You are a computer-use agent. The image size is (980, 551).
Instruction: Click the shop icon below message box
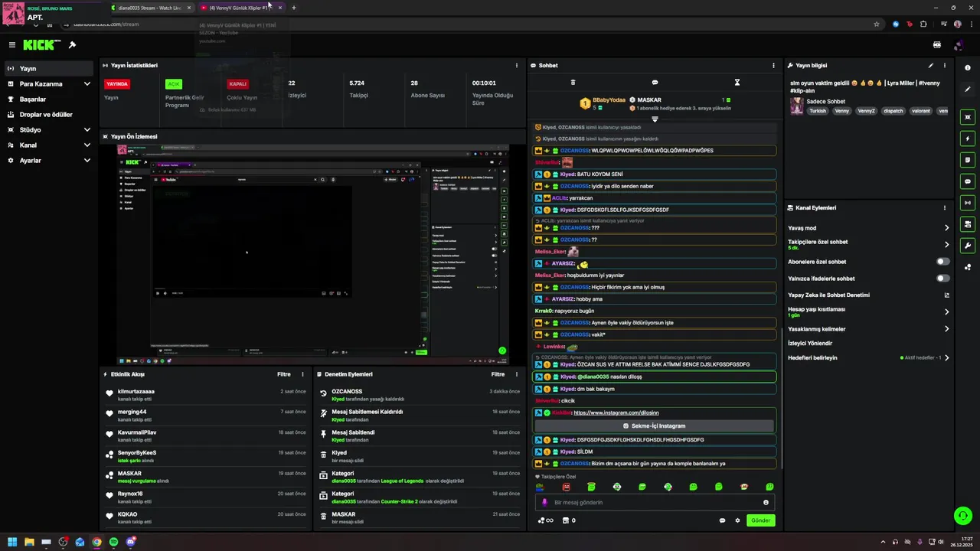566,520
